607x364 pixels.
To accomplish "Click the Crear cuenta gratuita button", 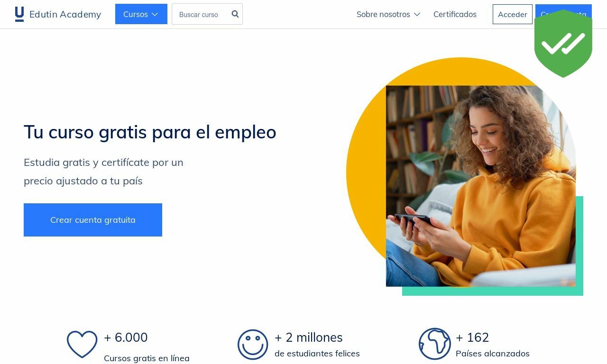I will (93, 220).
